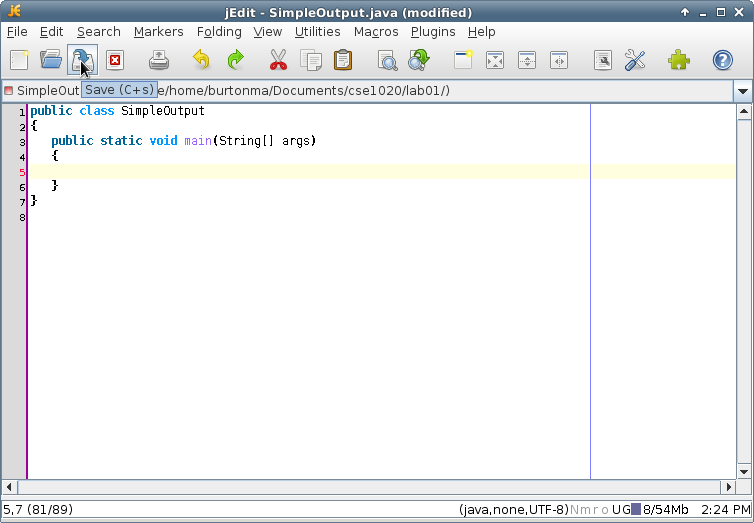Click the word void in line 3
Image resolution: width=754 pixels, height=523 pixels.
[x=163, y=140]
